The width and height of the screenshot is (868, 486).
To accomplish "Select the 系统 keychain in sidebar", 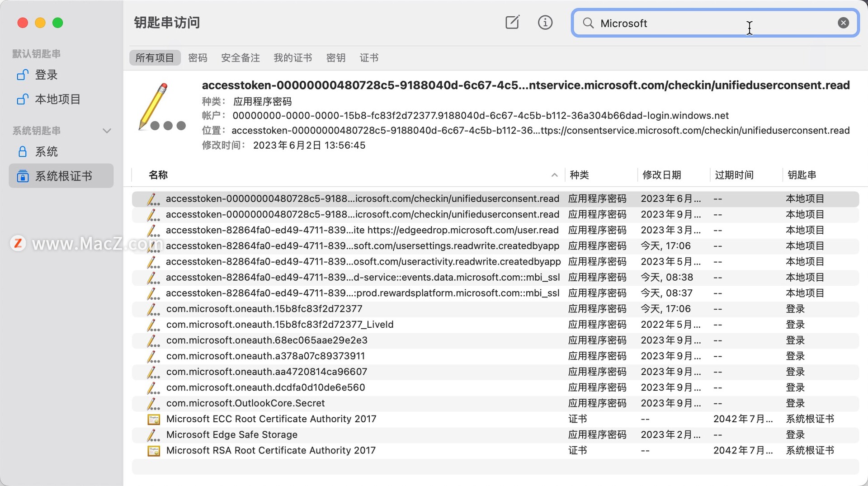I will (x=61, y=151).
